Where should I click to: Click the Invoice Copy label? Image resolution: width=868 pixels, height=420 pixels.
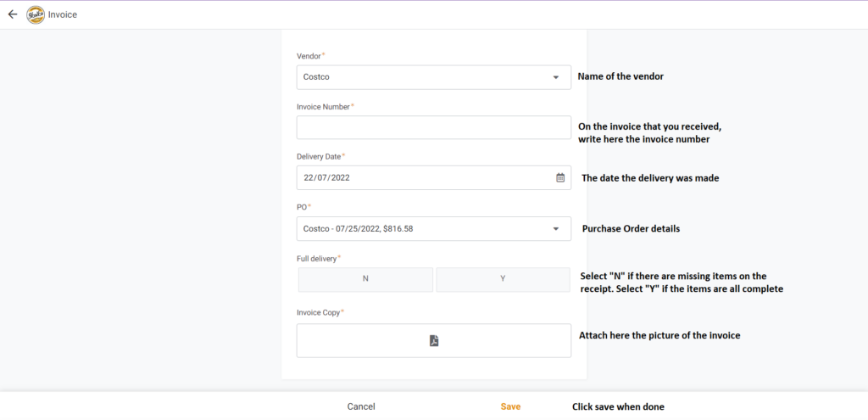tap(319, 312)
